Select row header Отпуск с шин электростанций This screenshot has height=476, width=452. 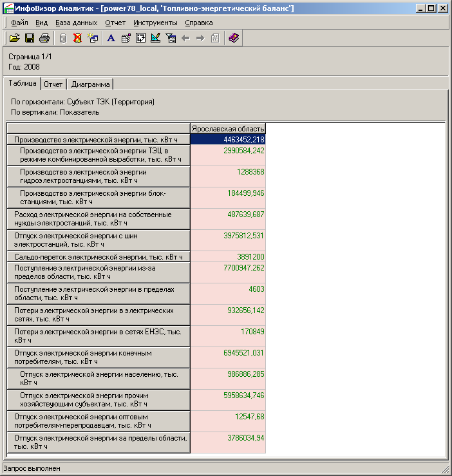coord(99,240)
